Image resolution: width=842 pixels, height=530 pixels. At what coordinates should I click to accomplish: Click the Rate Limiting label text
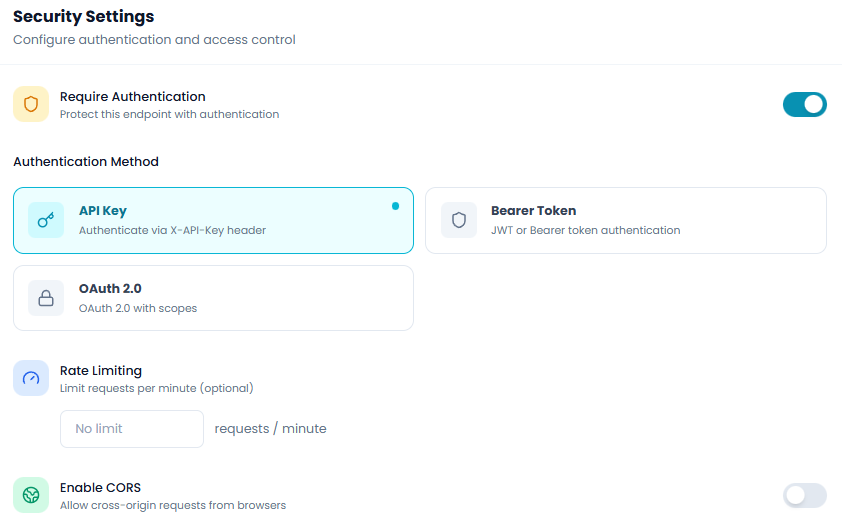[101, 371]
